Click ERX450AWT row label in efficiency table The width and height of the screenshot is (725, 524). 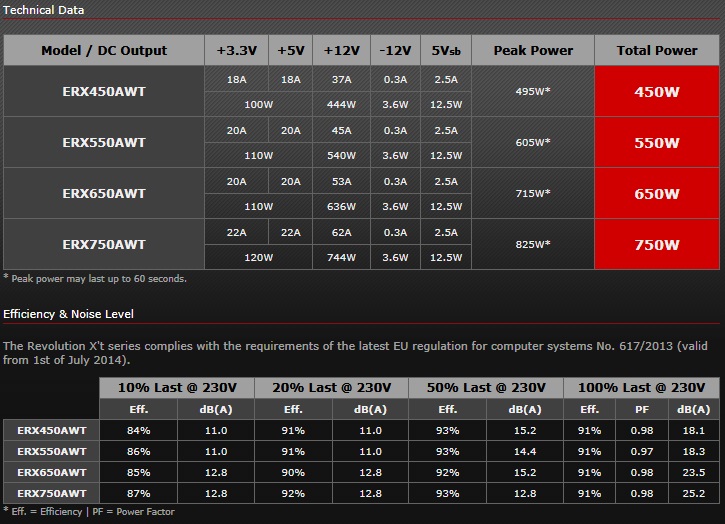51,430
